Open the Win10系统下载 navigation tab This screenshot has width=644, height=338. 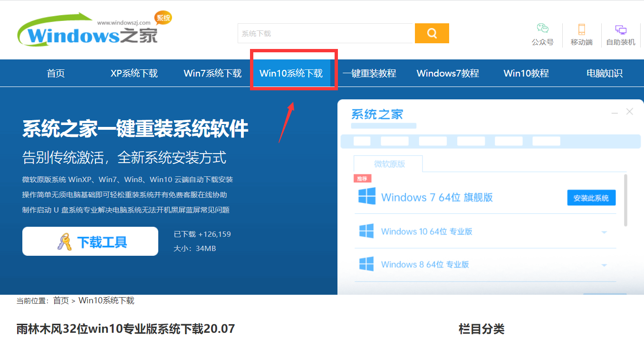291,73
